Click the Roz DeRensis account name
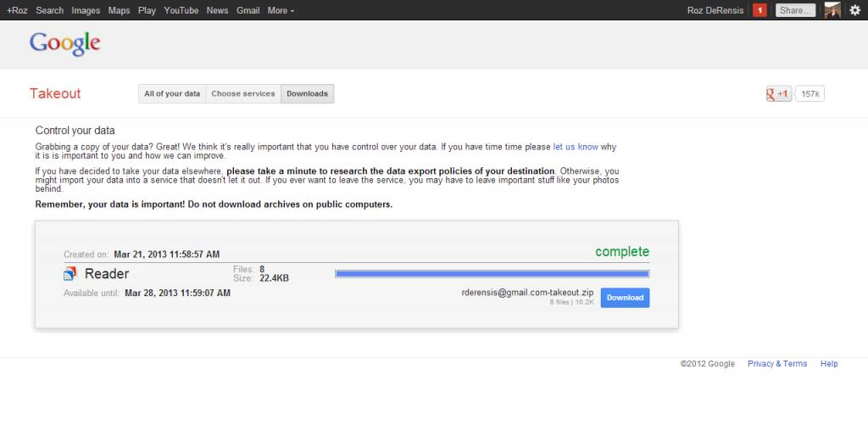 pyautogui.click(x=715, y=10)
